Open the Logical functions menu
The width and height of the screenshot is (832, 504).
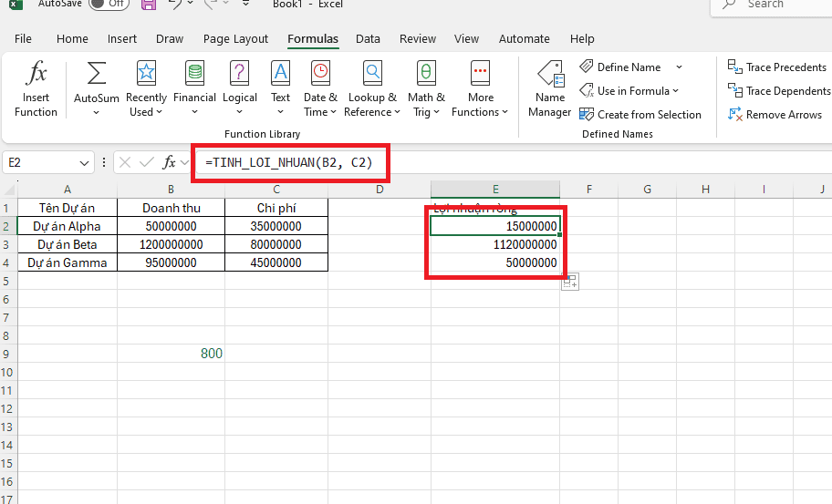point(239,88)
